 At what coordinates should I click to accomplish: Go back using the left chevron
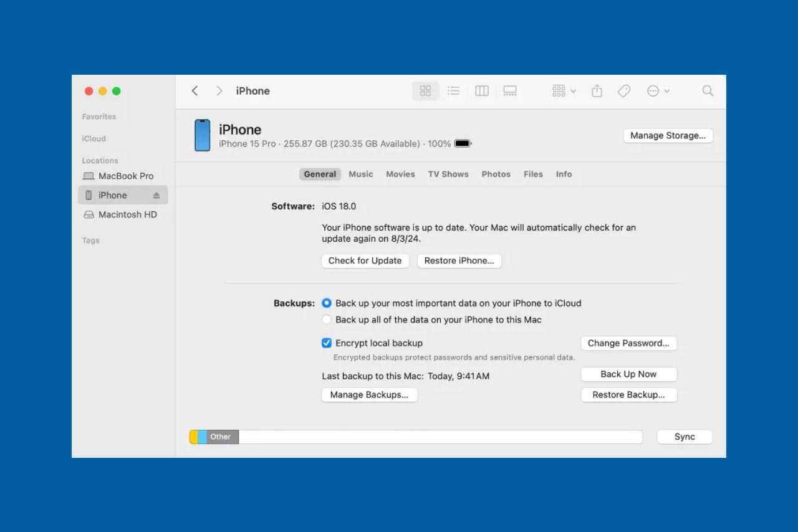click(195, 91)
